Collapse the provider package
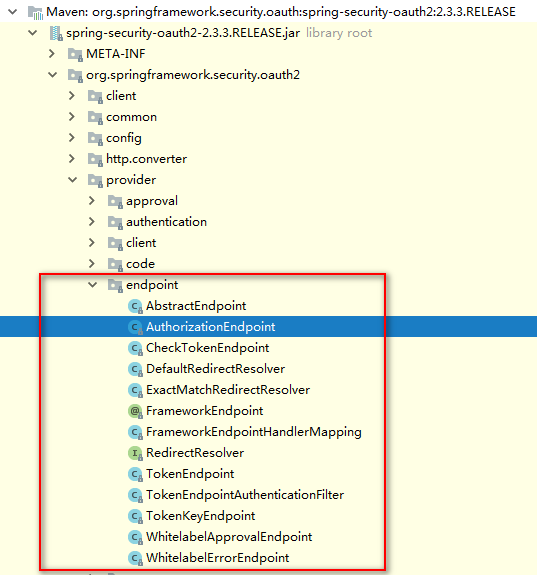Viewport: 537px width, 575px height. [x=73, y=180]
